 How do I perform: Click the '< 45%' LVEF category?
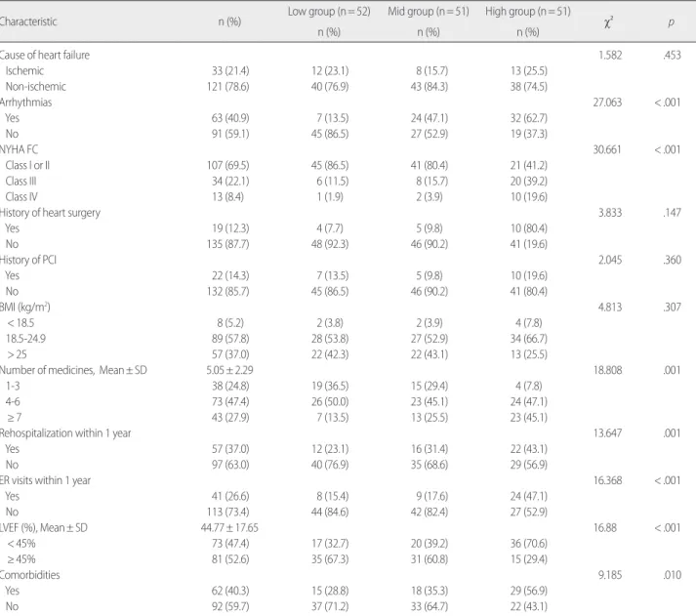pyautogui.click(x=21, y=544)
